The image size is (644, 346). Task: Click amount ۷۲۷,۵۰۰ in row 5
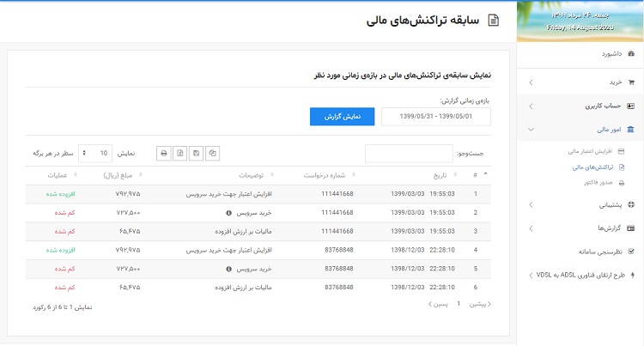pos(128,269)
